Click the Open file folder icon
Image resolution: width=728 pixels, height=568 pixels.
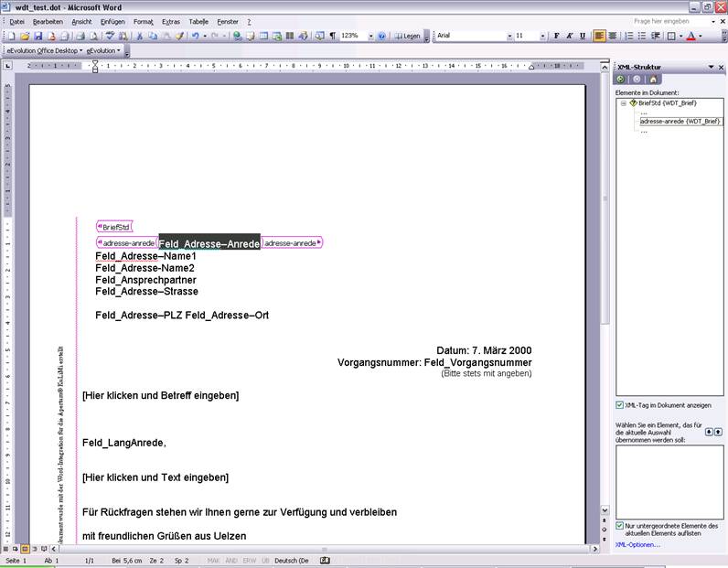(x=25, y=36)
